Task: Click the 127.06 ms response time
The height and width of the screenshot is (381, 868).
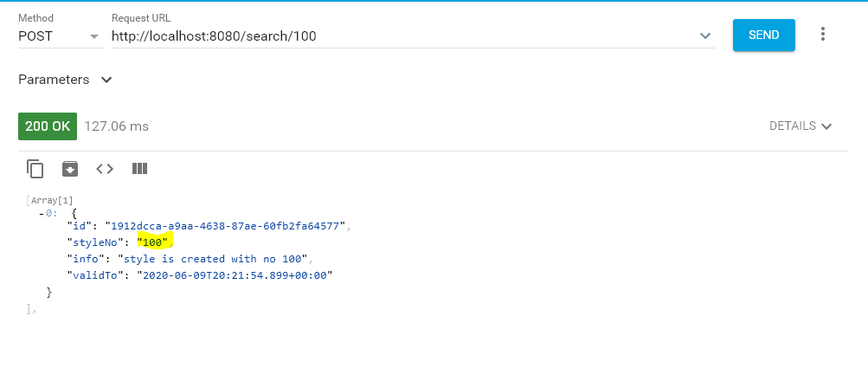Action: click(x=116, y=126)
